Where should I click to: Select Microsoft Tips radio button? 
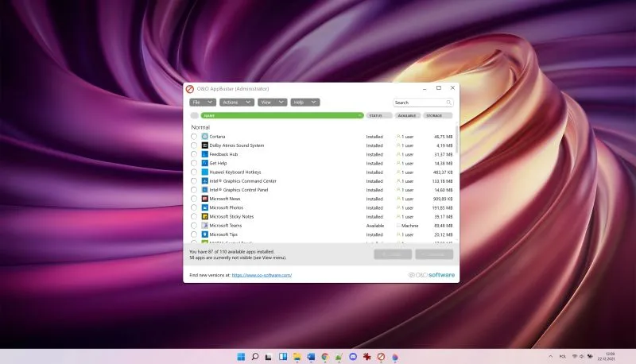coord(194,234)
